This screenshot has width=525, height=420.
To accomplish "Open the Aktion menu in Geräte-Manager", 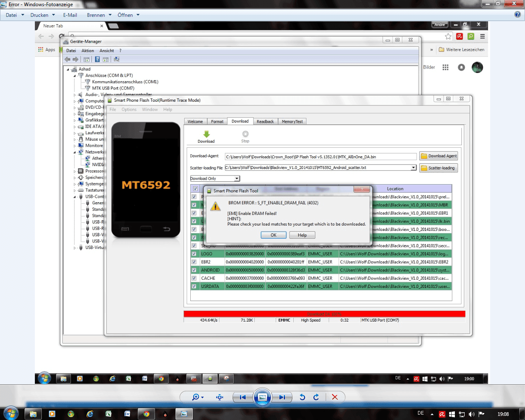I will [88, 51].
